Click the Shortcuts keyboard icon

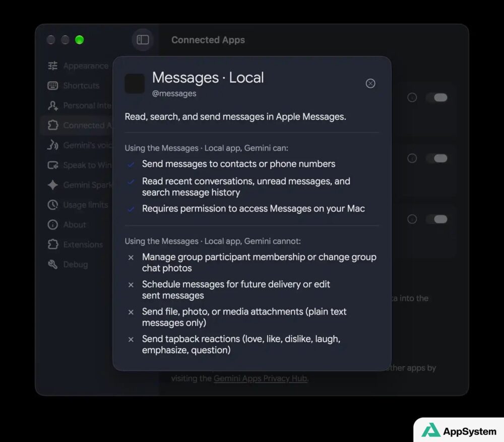53,86
